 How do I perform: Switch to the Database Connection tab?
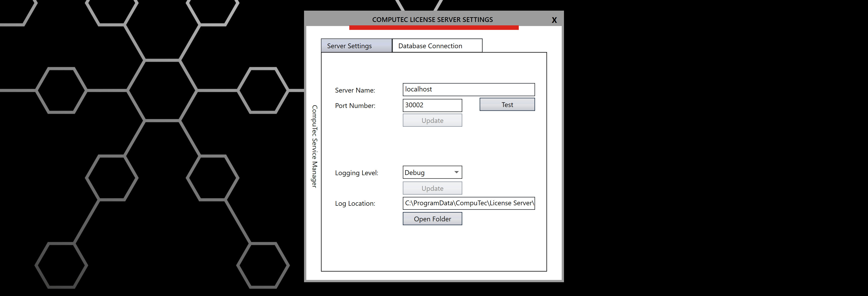pyautogui.click(x=437, y=45)
